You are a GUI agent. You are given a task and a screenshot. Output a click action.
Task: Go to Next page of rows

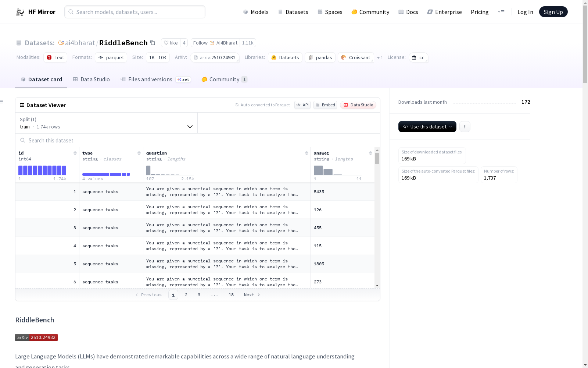(252, 295)
